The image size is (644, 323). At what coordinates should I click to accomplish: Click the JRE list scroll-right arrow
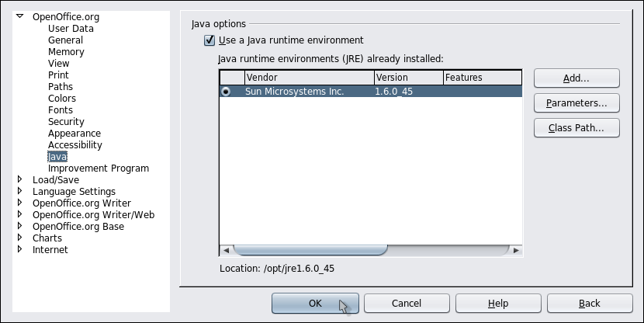click(516, 250)
